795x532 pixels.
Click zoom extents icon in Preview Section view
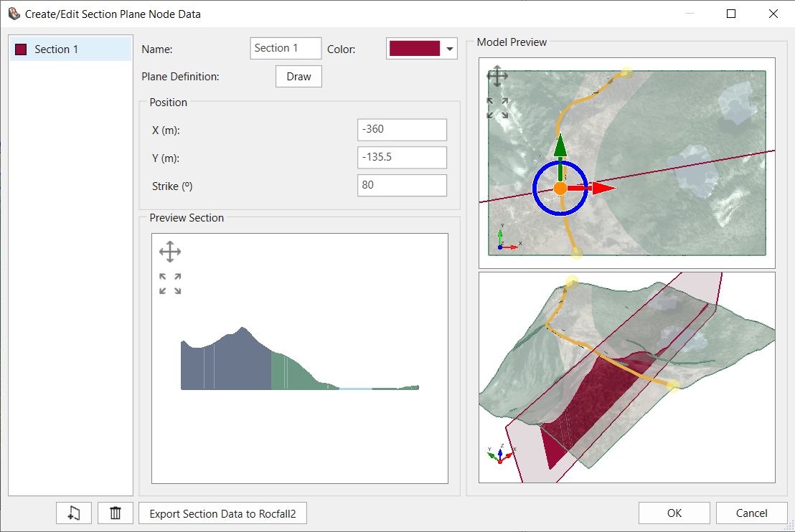pos(170,284)
